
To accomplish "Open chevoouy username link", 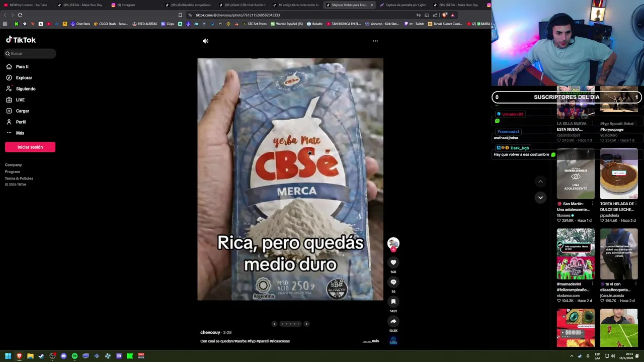I will coord(210,332).
